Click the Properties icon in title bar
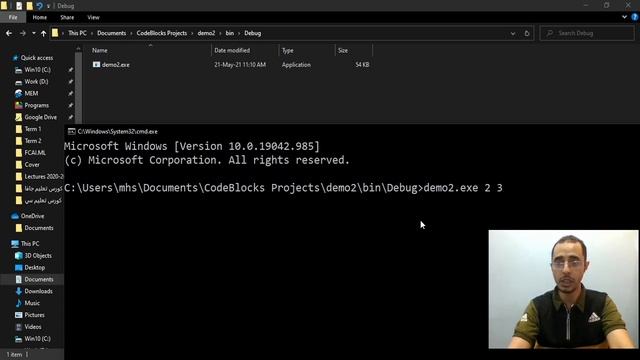Viewport: 640px width, 360px height. pyautogui.click(x=19, y=6)
